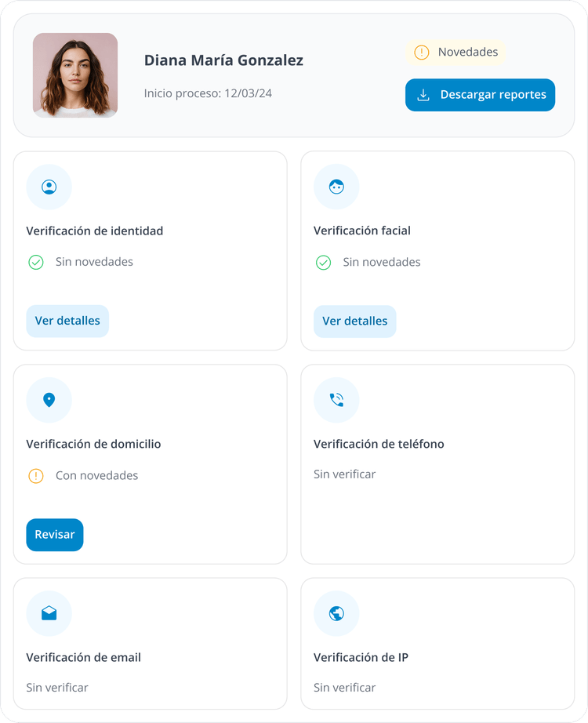Click Diana María Gonzalez profile photo

(75, 75)
